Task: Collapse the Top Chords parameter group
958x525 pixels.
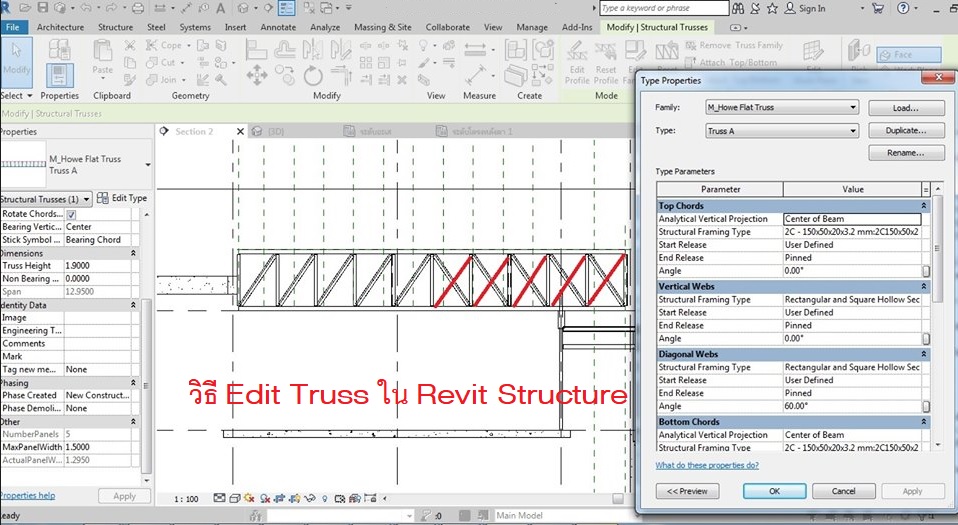Action: point(924,206)
